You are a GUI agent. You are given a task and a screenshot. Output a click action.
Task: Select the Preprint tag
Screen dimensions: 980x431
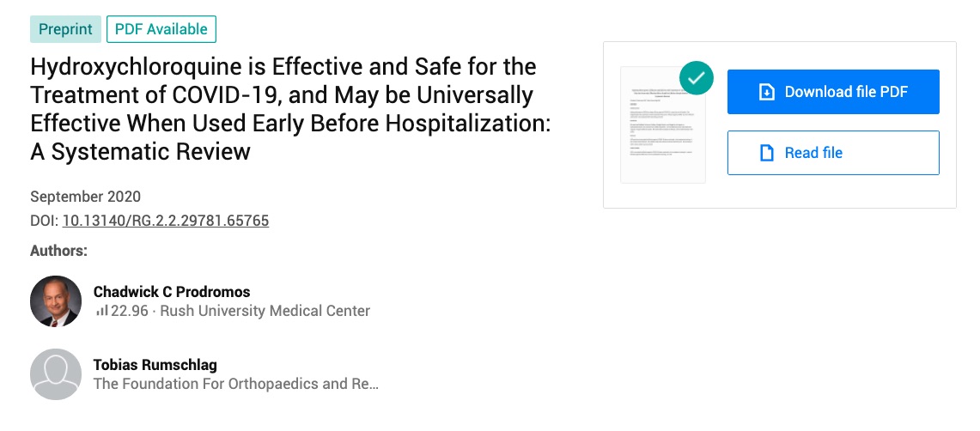(65, 29)
